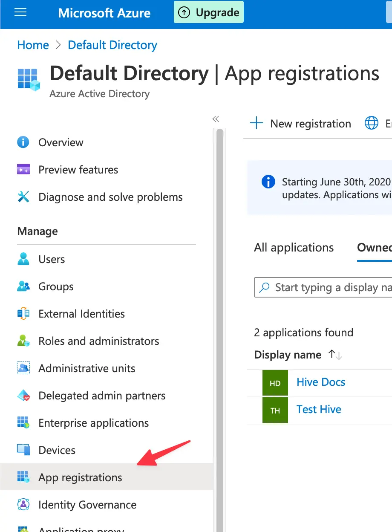The width and height of the screenshot is (392, 532).
Task: Click the Display name sort arrows
Action: point(335,354)
